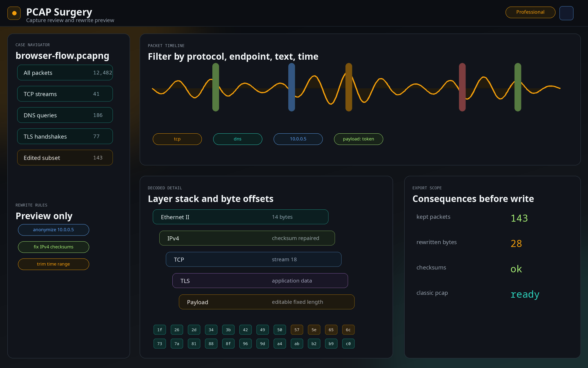Select highlighted byte cell 6c

coord(348,330)
